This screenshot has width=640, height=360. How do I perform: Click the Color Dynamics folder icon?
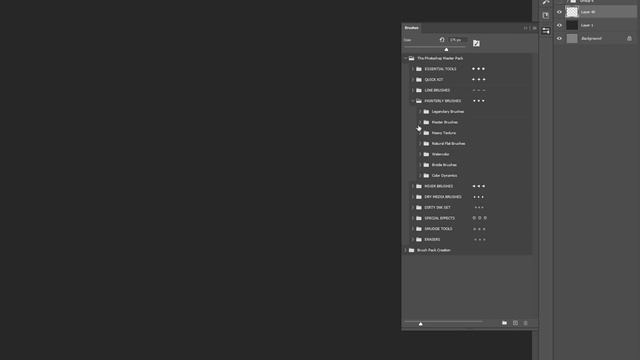click(x=426, y=175)
